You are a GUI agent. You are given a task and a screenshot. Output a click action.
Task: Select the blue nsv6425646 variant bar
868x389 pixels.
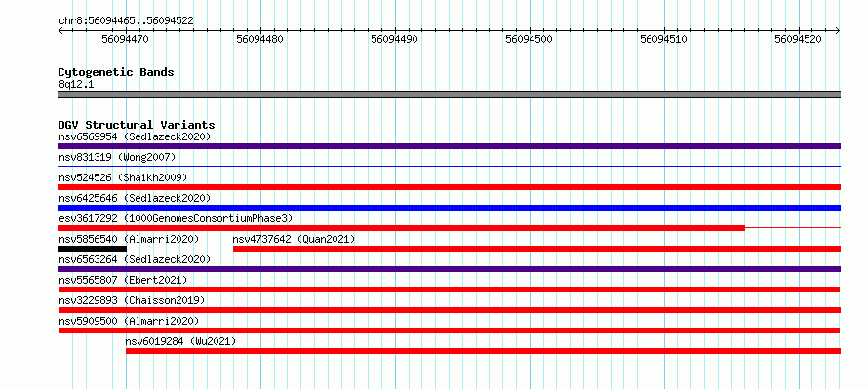click(449, 208)
